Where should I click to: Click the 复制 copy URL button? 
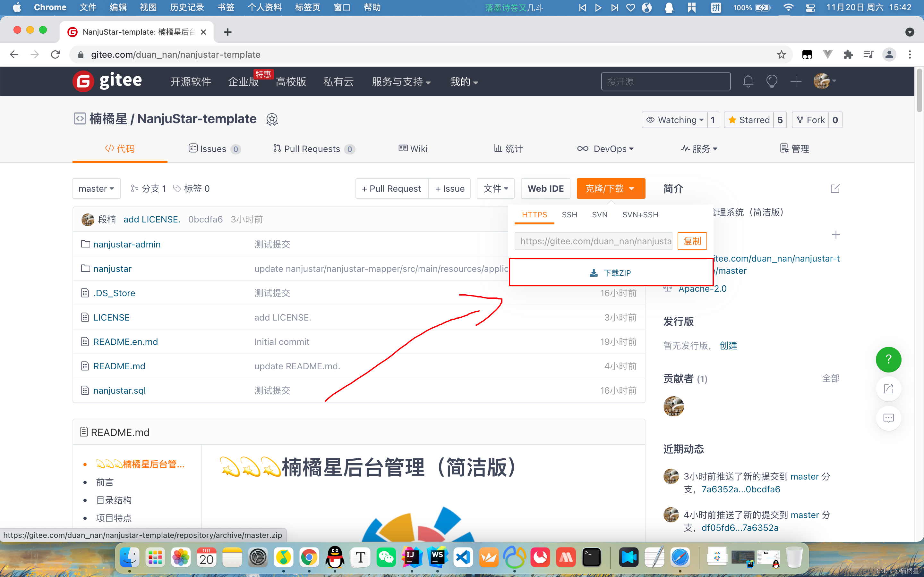[x=692, y=241]
